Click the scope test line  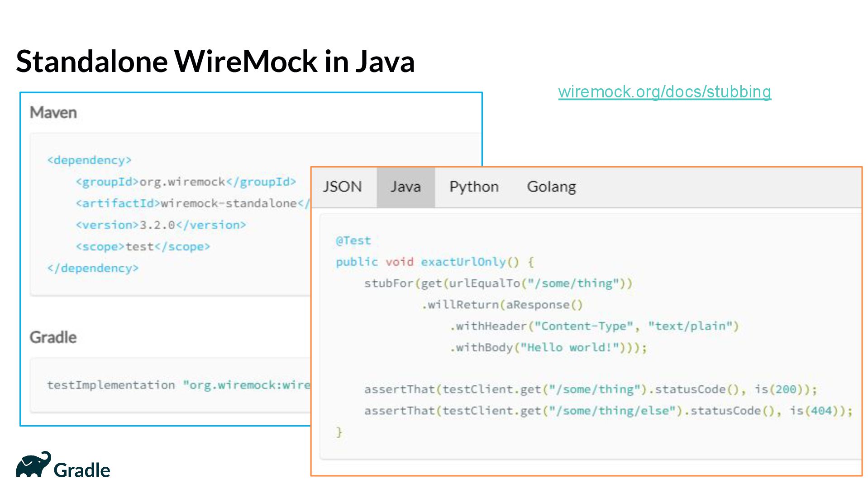(x=143, y=247)
